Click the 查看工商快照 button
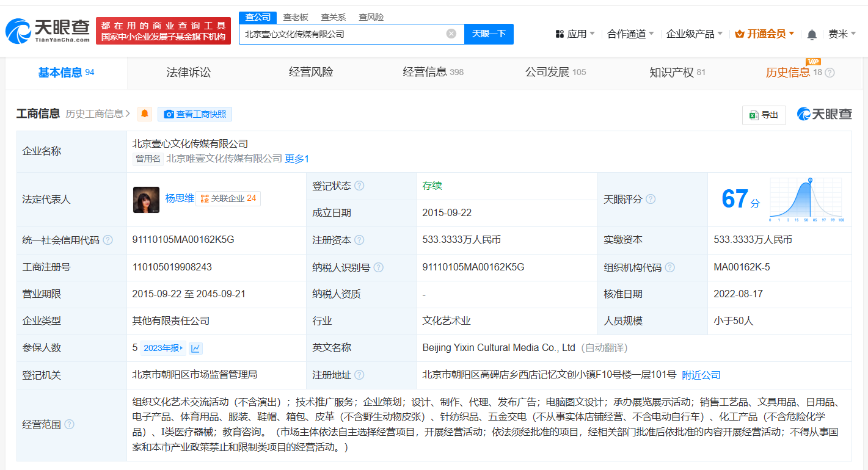The image size is (868, 470). pyautogui.click(x=195, y=114)
